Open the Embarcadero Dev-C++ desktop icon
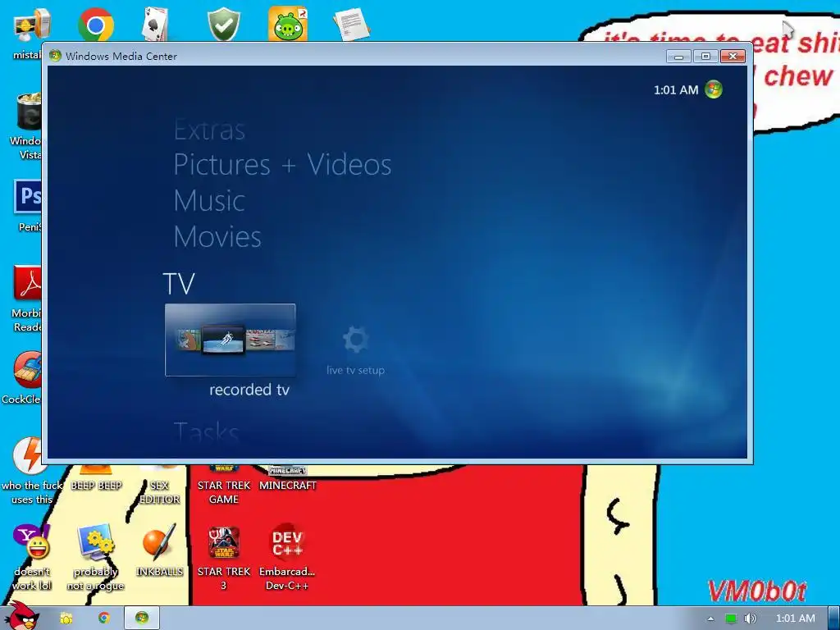The height and width of the screenshot is (630, 840). pyautogui.click(x=287, y=542)
